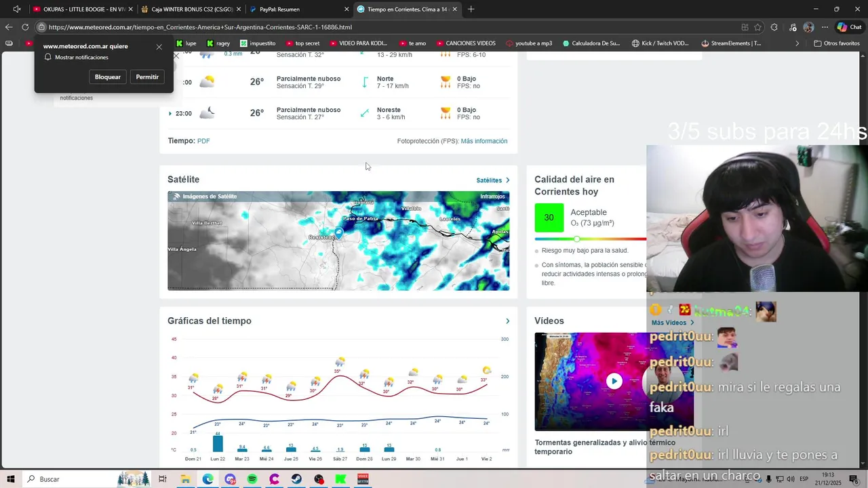Screen dimensions: 868x488
Task: Go back with the browser back arrow
Action: [8, 27]
